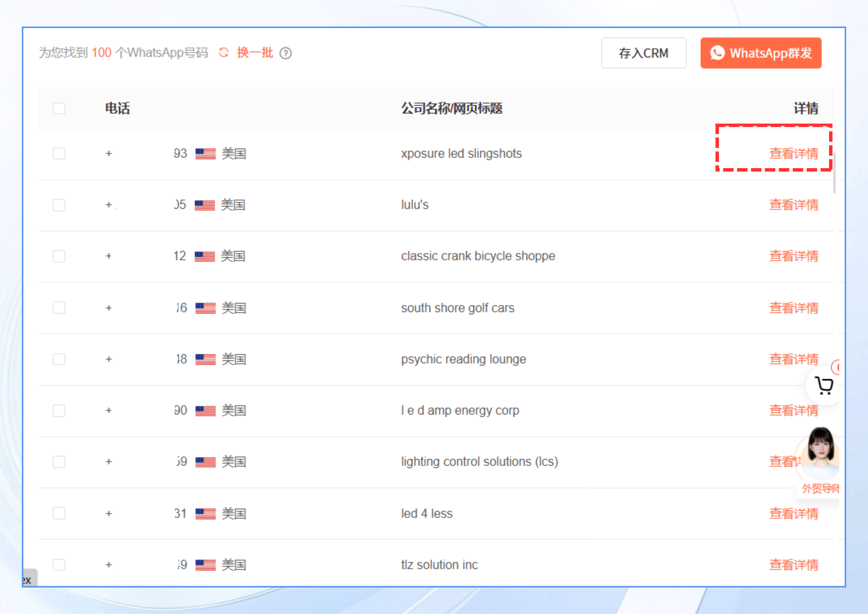The width and height of the screenshot is (868, 614).
Task: Click company name led 4 less
Action: point(427,513)
